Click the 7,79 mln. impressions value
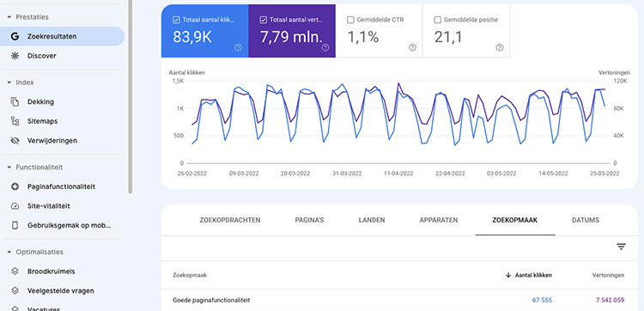 pyautogui.click(x=291, y=38)
